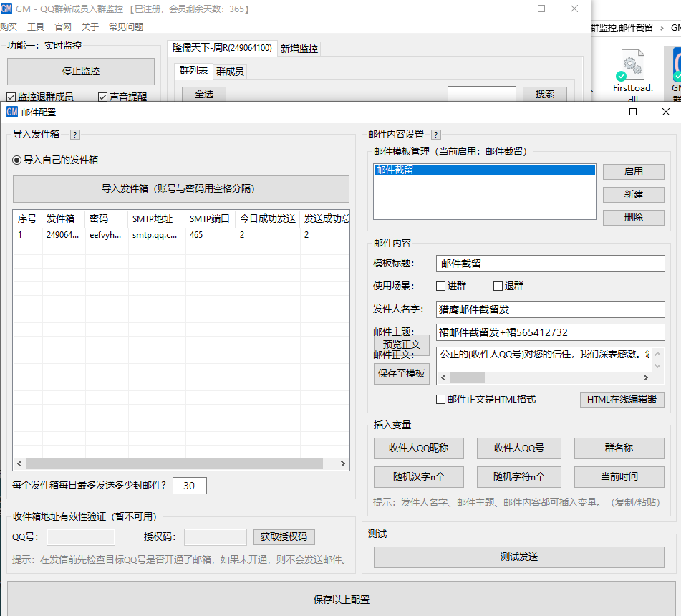Click 搜索 button
This screenshot has width=681, height=616.
point(545,94)
